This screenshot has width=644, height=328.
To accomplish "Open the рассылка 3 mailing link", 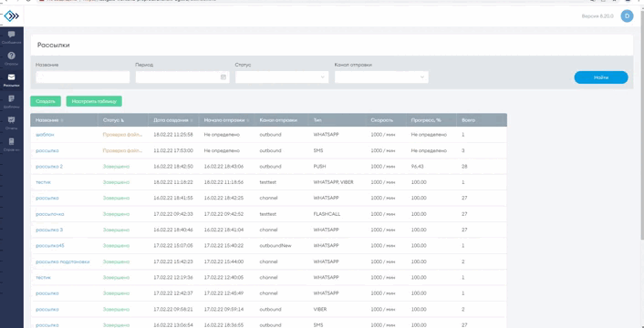I will [x=49, y=230].
